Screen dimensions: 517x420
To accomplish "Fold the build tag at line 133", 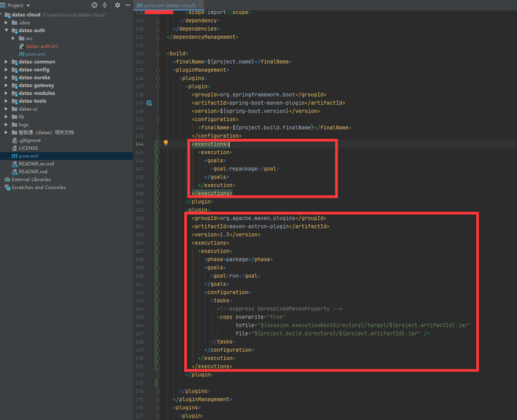I will (158, 53).
